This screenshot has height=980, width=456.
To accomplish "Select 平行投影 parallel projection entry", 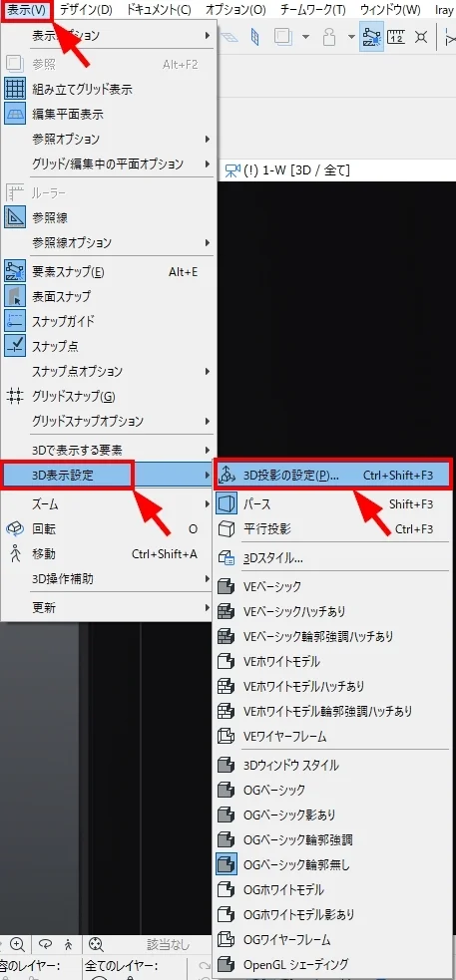I will point(332,528).
